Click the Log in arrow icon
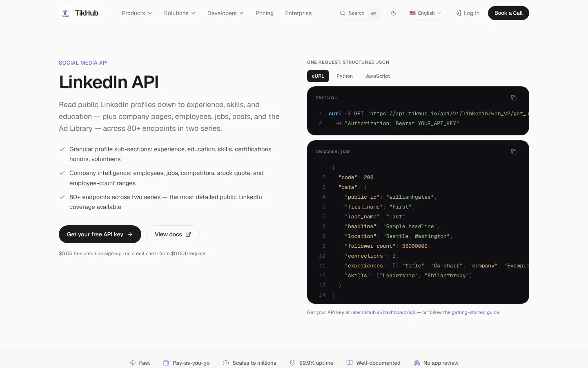The width and height of the screenshot is (588, 368). click(x=458, y=13)
